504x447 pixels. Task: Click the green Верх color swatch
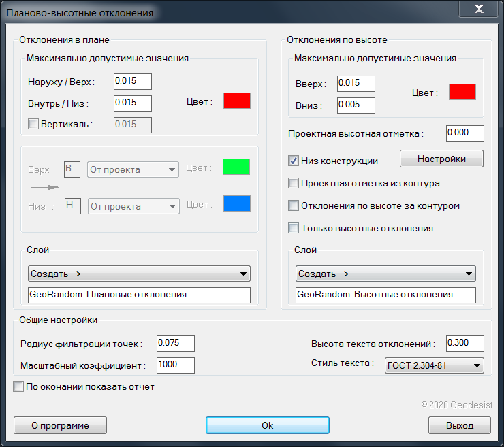point(236,167)
